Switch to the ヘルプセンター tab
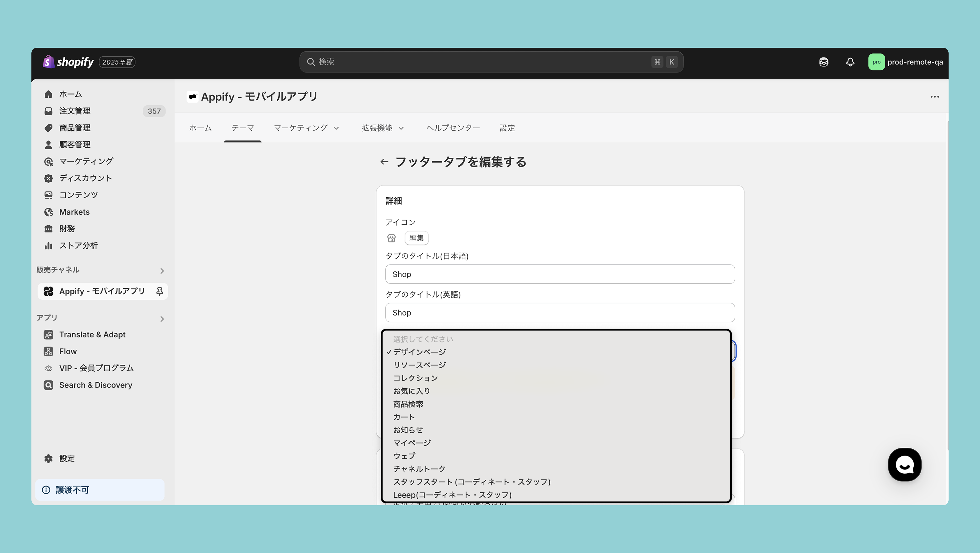This screenshot has width=980, height=553. pos(453,128)
